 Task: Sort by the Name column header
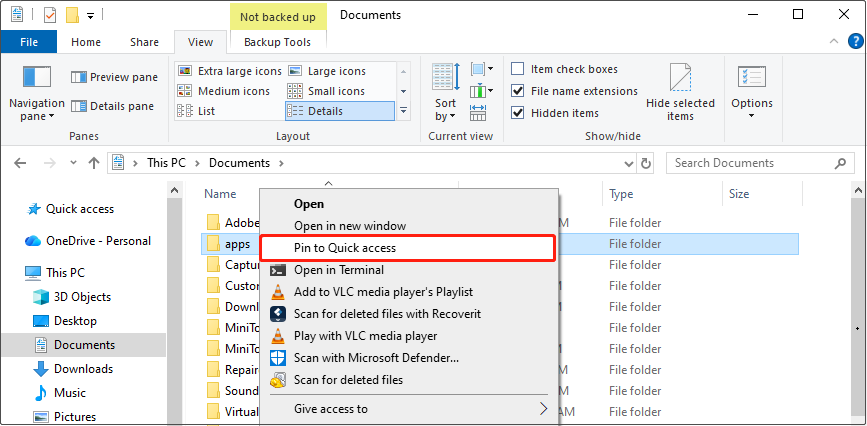click(220, 194)
